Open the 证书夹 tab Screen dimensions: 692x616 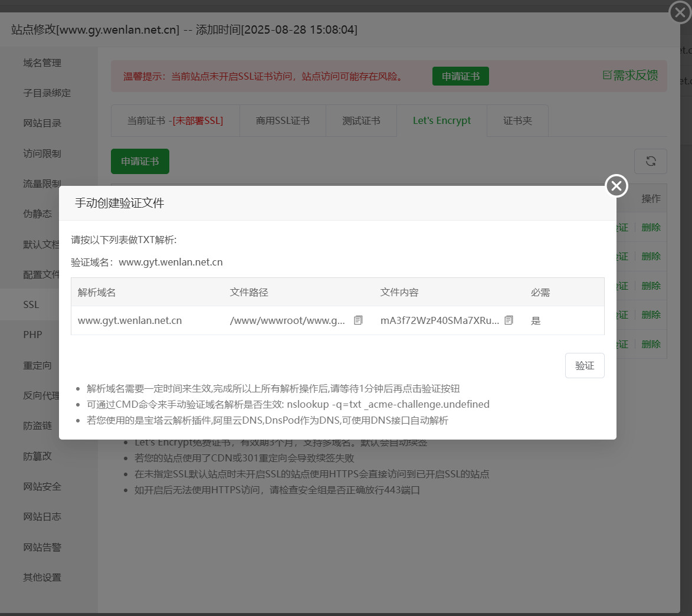point(518,121)
